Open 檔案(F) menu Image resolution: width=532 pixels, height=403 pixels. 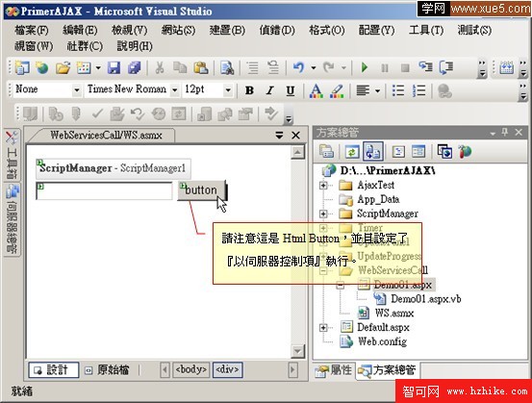click(32, 30)
